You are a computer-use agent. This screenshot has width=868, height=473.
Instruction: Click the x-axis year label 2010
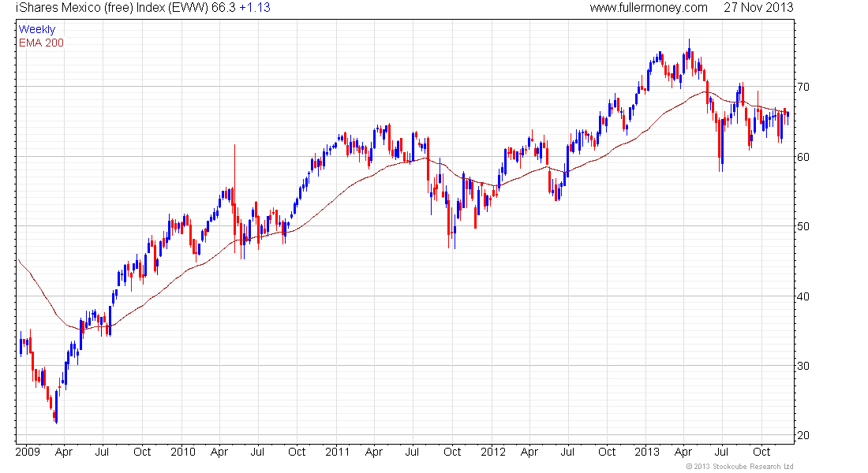point(183,452)
